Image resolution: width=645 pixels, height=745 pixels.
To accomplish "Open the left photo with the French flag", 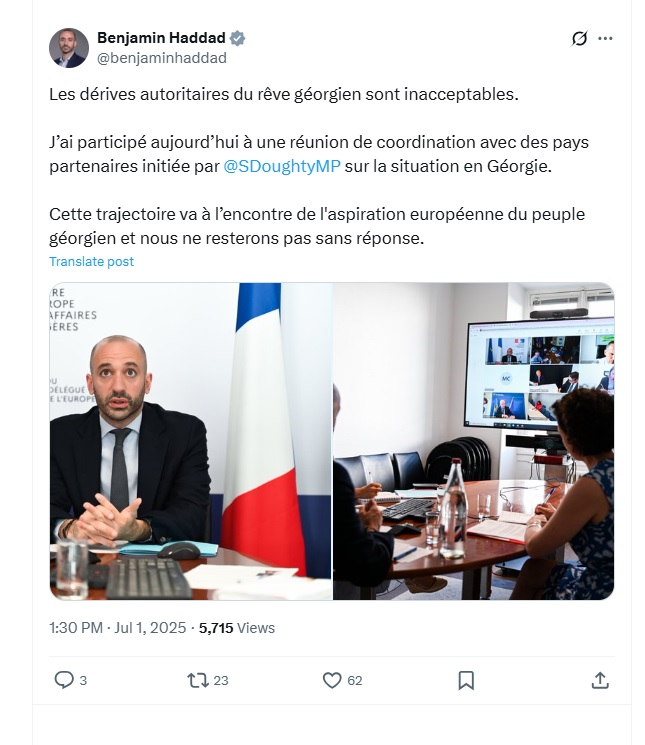I will coord(190,441).
